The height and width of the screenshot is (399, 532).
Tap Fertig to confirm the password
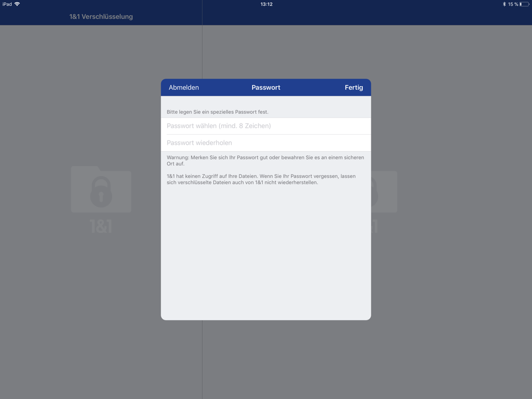(x=354, y=88)
